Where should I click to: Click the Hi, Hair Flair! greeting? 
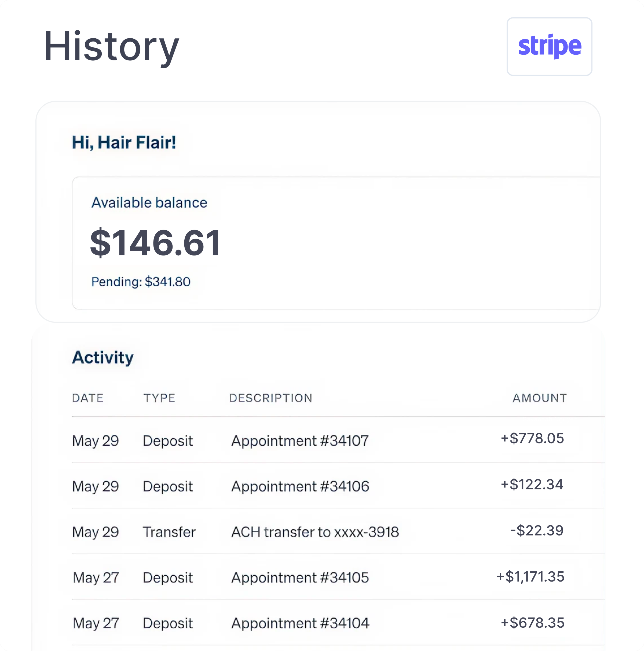124,142
